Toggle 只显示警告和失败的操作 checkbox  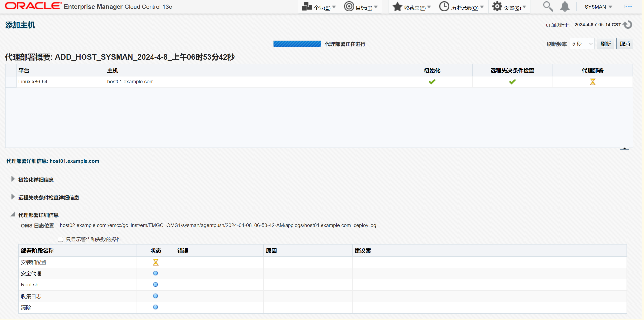tap(60, 240)
